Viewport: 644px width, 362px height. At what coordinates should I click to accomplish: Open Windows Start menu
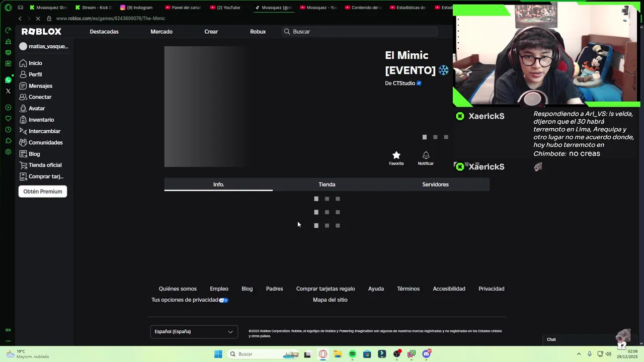218,354
